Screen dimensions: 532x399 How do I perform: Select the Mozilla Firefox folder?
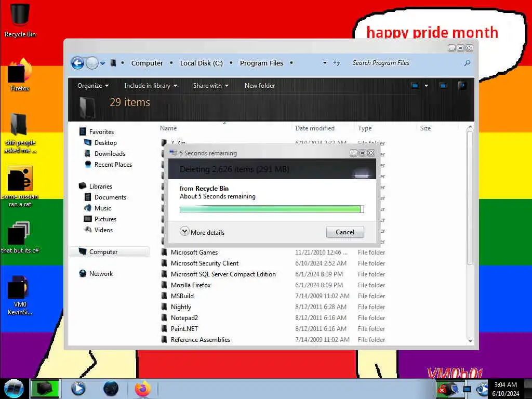[191, 285]
